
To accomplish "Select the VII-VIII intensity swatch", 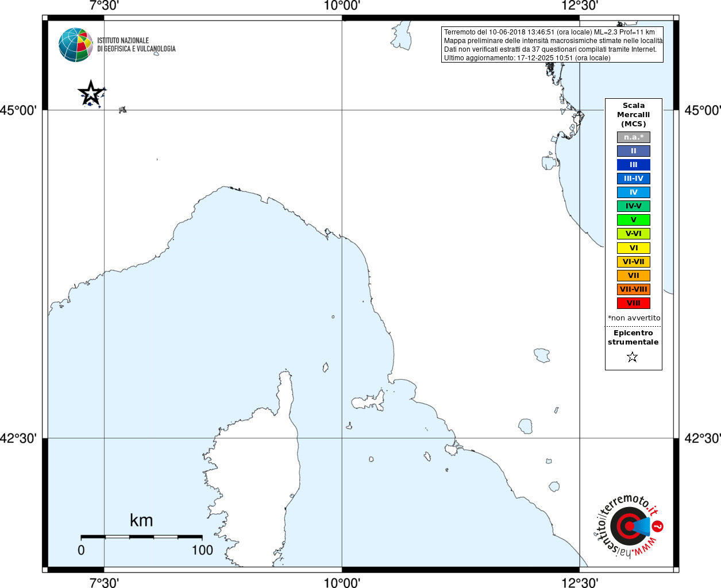I will pos(634,289).
